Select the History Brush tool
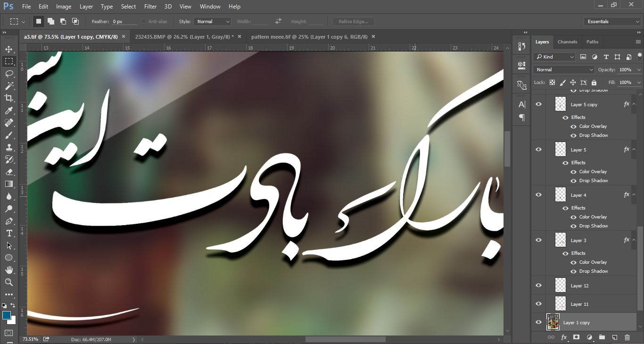644x344 pixels. click(8, 159)
